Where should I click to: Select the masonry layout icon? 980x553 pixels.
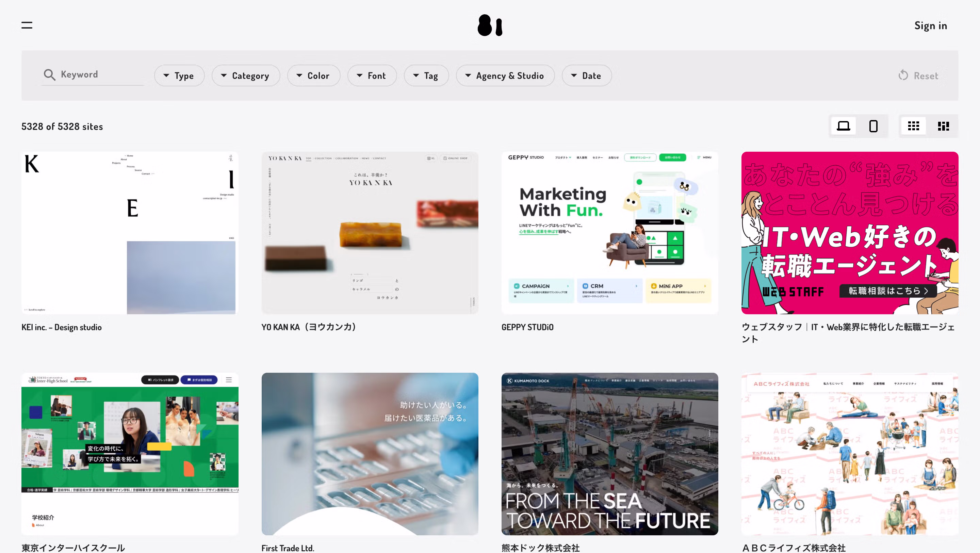(943, 126)
